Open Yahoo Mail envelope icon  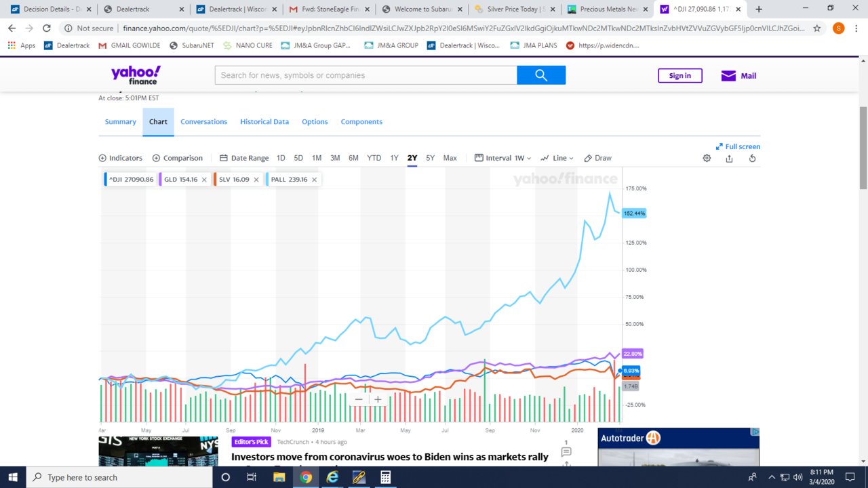pyautogui.click(x=728, y=76)
